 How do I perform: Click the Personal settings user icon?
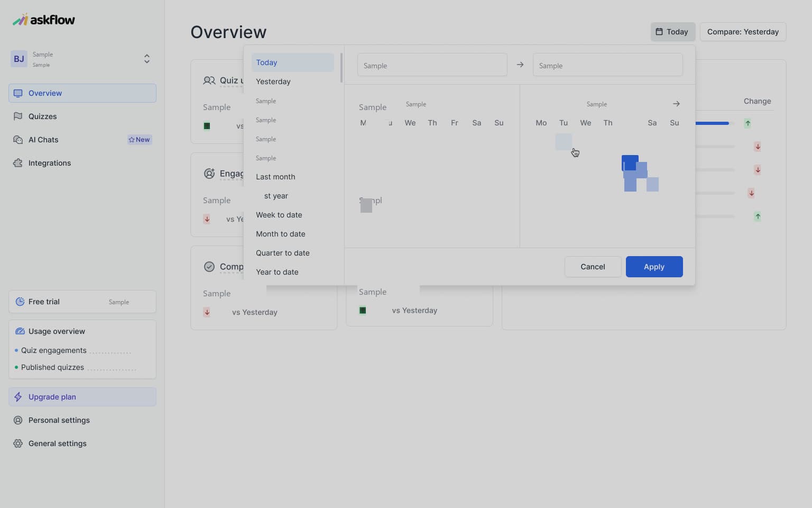pyautogui.click(x=18, y=420)
